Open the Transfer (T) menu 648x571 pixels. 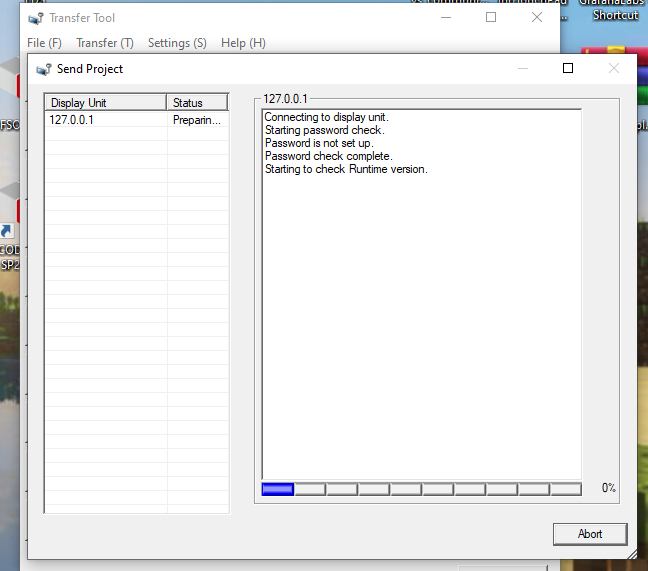pos(104,43)
